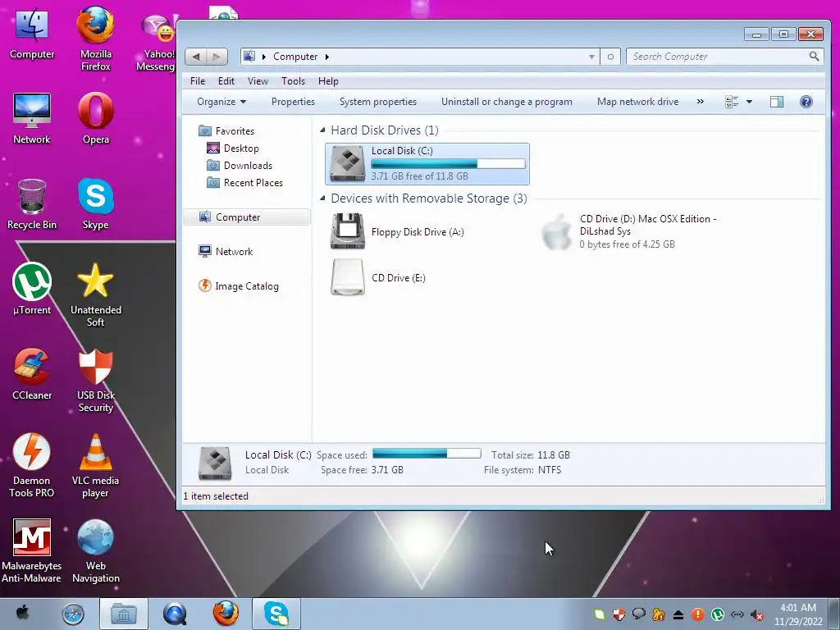The image size is (840, 630).
Task: Open System properties
Action: 378,102
